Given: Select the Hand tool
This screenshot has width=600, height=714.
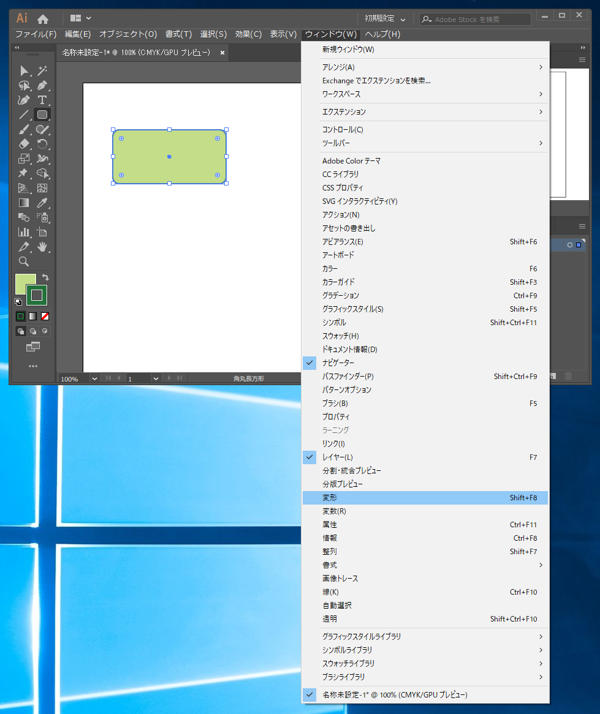Looking at the screenshot, I should pos(42,247).
